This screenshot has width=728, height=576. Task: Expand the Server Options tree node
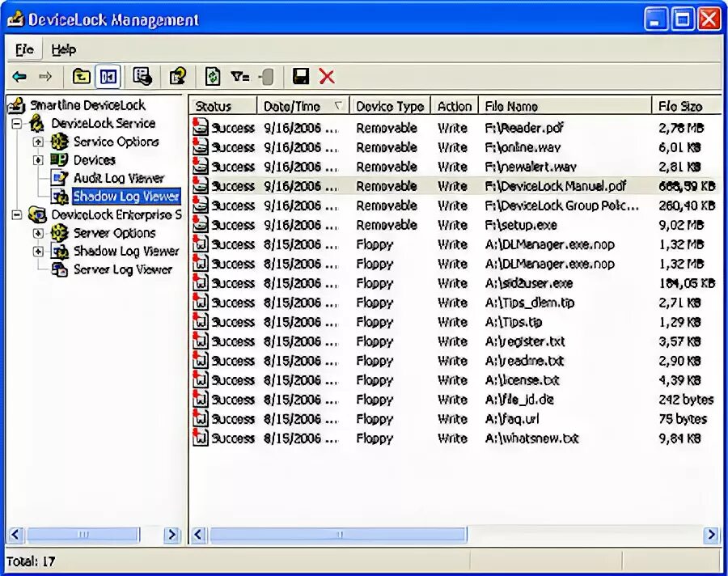(39, 233)
